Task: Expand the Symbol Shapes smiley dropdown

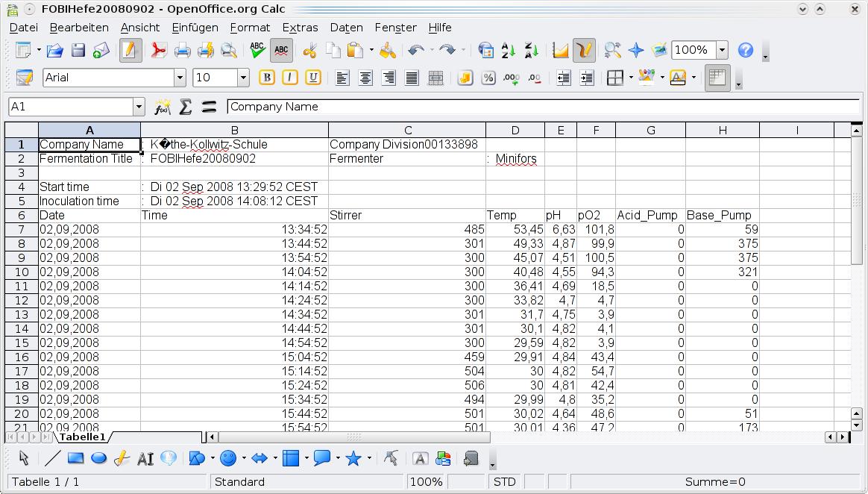Action: [244, 459]
